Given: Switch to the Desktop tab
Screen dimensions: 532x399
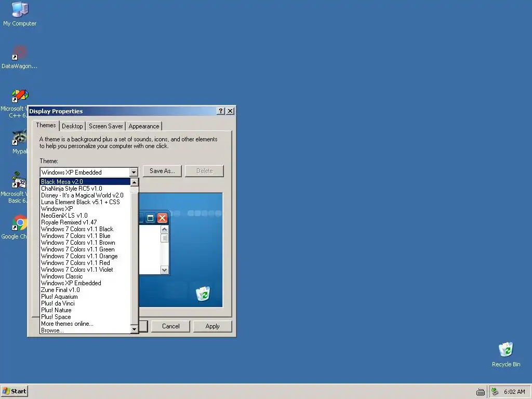Looking at the screenshot, I should 72,126.
